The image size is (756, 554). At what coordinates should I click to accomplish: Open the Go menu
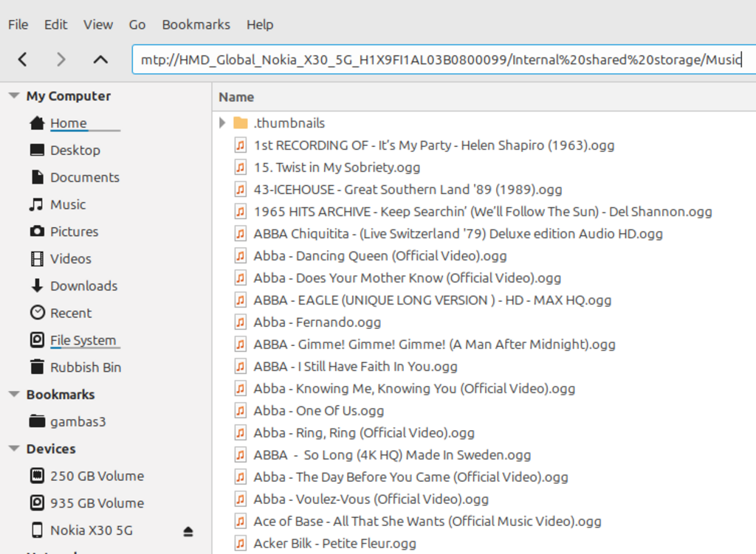tap(137, 24)
